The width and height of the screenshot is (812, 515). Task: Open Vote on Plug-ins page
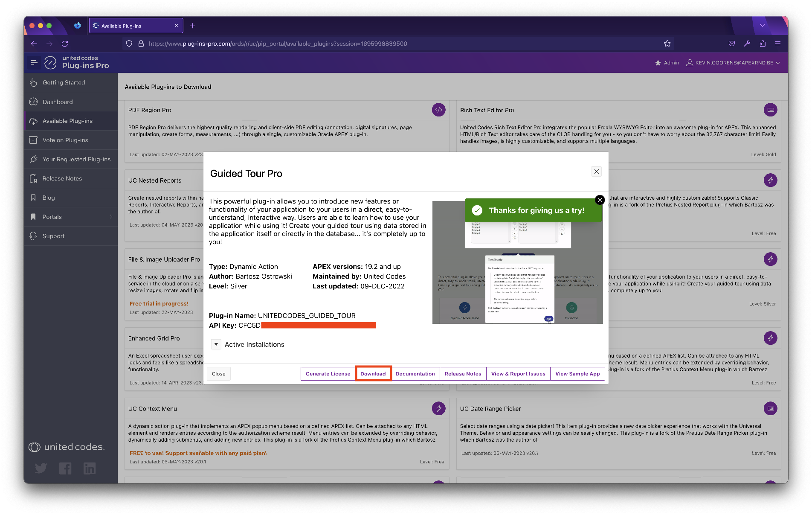pos(71,140)
